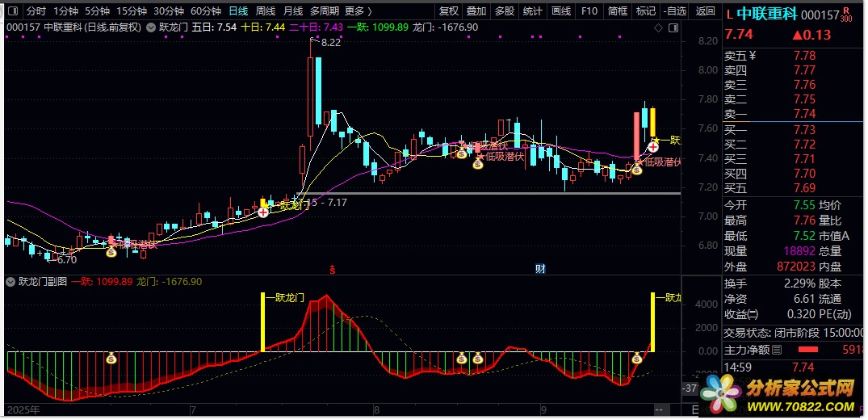This screenshot has width=868, height=420.
Task: Click the money bag icon below latest 低吸潜伏
Action: [636, 170]
